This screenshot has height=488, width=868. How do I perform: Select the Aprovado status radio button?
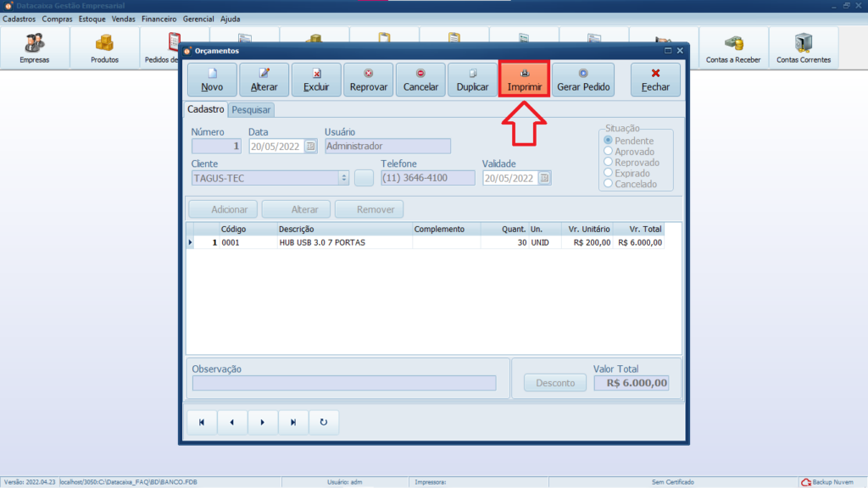[608, 152]
